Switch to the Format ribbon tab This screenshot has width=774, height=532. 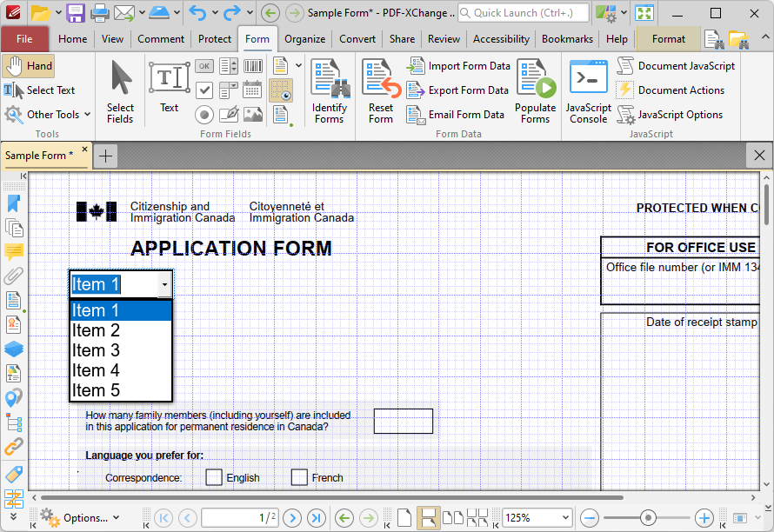669,39
